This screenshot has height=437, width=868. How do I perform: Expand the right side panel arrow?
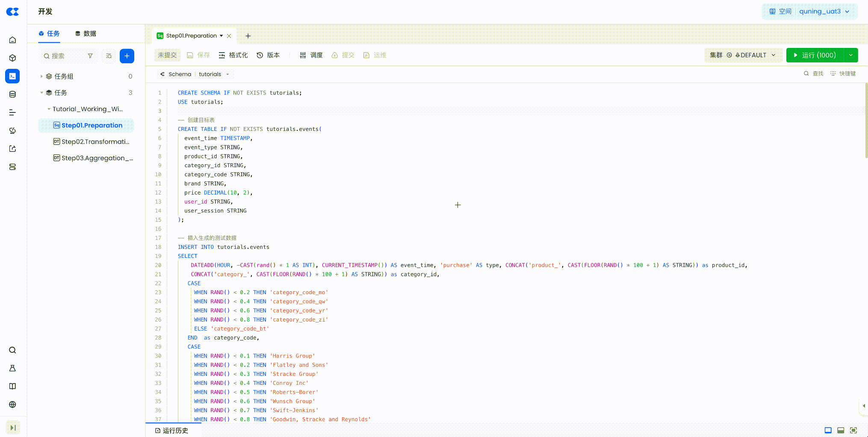click(x=864, y=406)
